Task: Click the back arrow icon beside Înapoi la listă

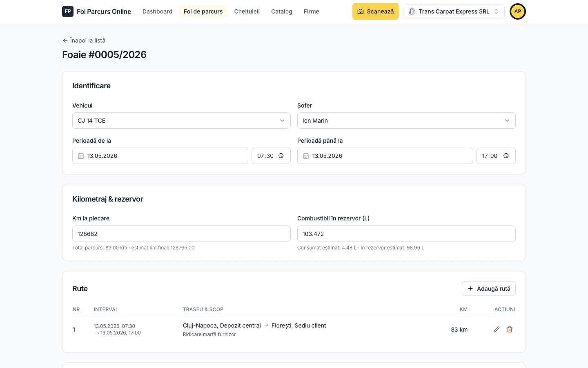Action: (65, 40)
